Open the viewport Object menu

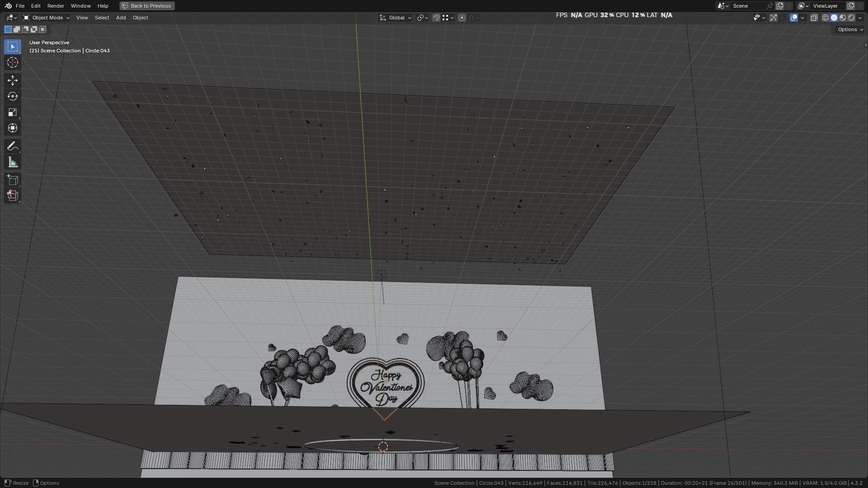coord(140,18)
